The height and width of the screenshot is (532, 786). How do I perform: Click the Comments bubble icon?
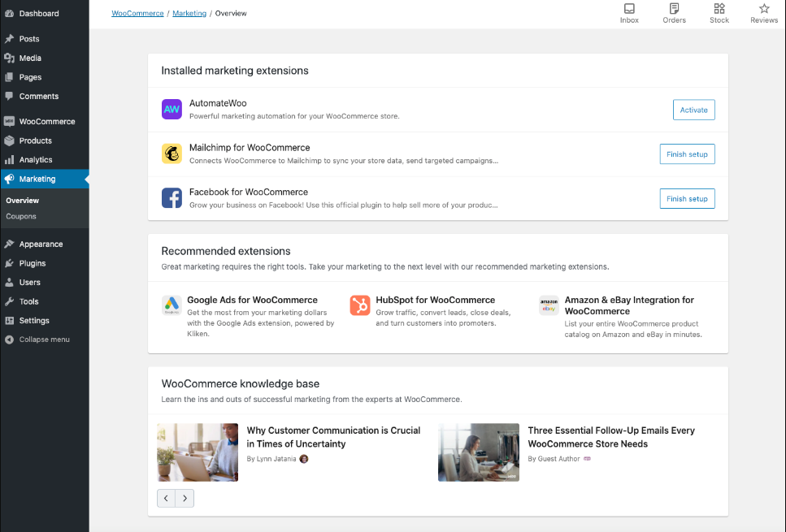[x=9, y=96]
